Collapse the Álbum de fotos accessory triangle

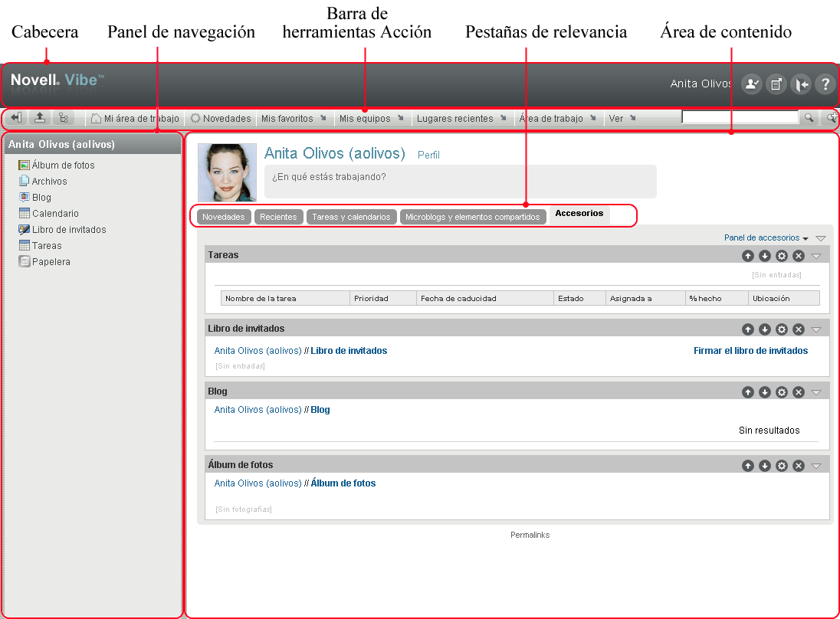[816, 466]
